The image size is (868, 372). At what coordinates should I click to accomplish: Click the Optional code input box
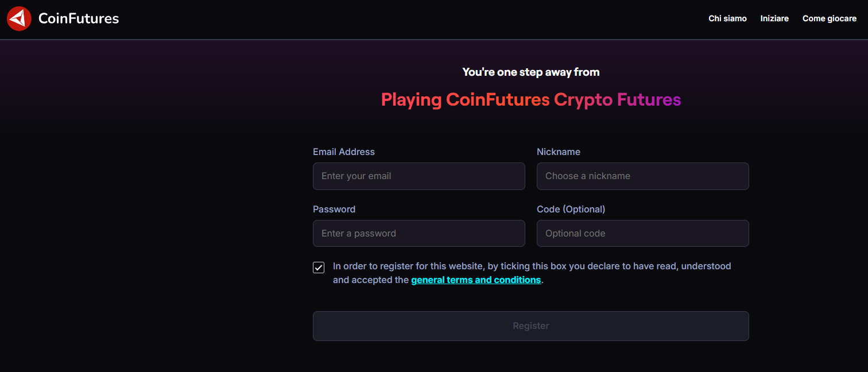click(642, 234)
